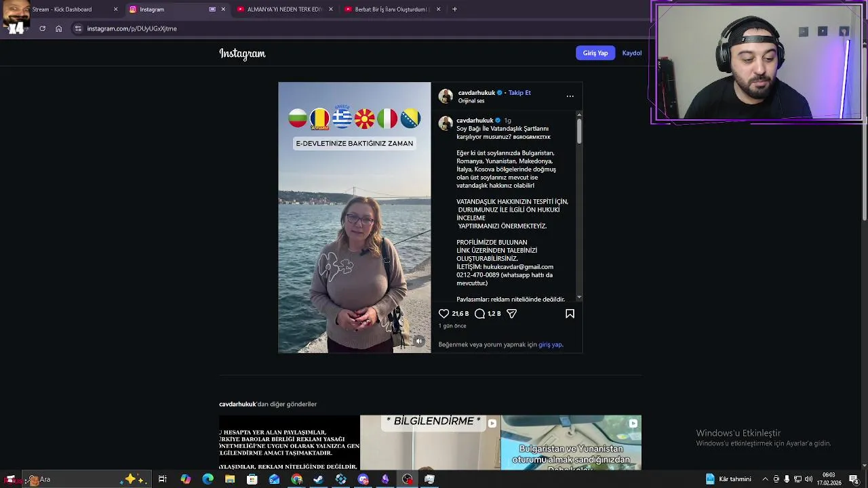Open OBS Studio icon in taskbar
The width and height of the screenshot is (868, 488).
point(407,479)
